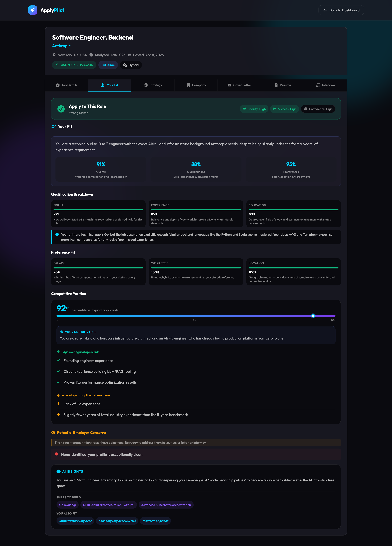Click the Salary 90% progress bar
392x546 pixels.
[98, 268]
